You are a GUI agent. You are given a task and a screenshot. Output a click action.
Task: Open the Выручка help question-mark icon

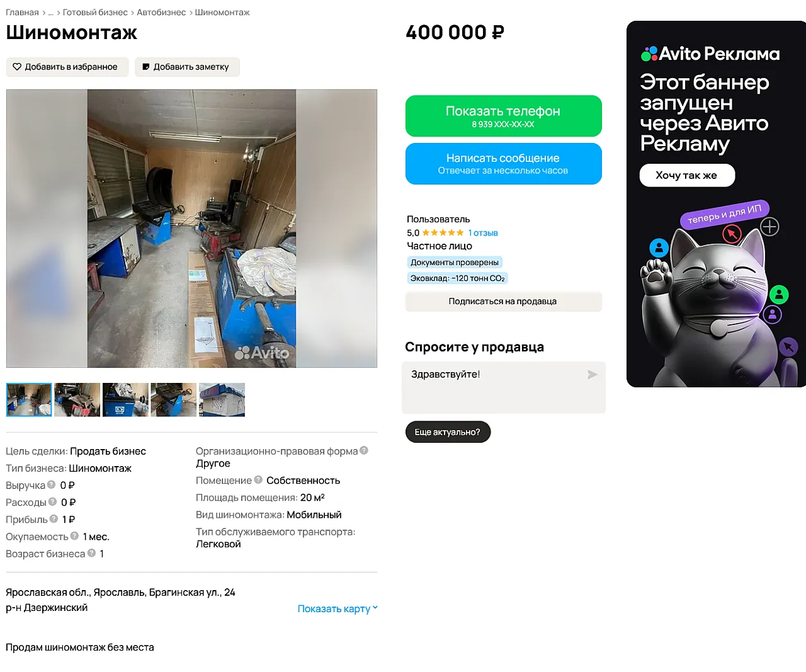[52, 485]
